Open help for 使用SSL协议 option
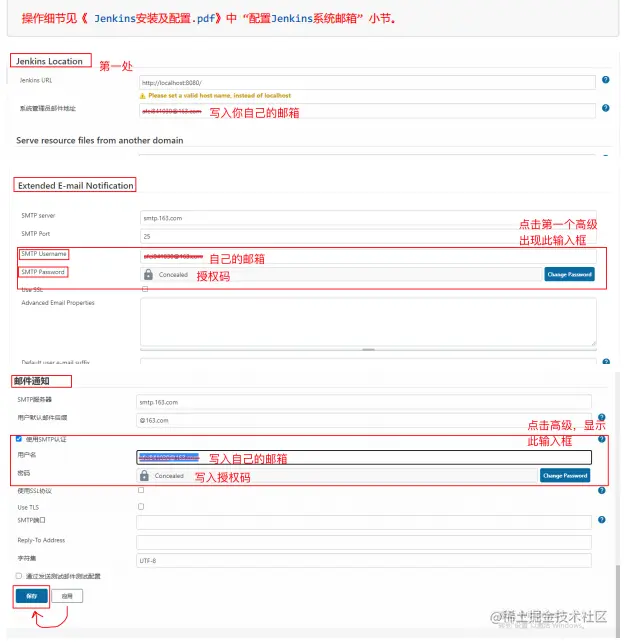This screenshot has width=625, height=642. click(602, 491)
